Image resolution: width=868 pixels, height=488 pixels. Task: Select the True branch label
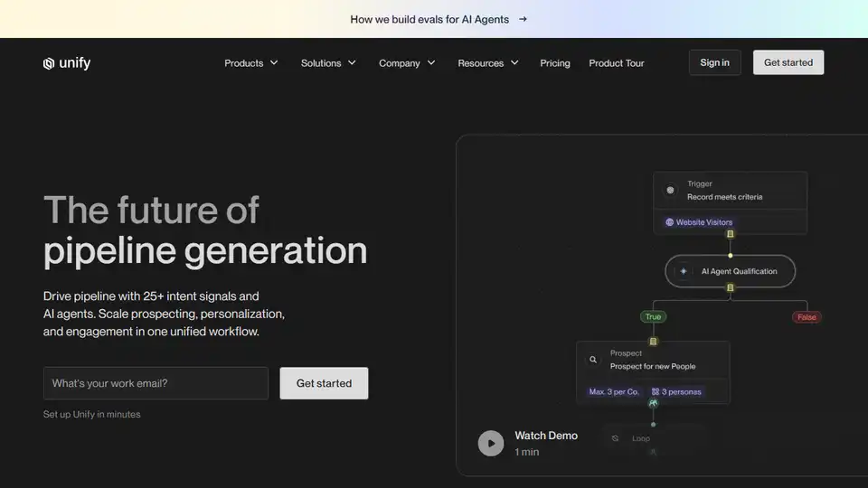pyautogui.click(x=653, y=317)
